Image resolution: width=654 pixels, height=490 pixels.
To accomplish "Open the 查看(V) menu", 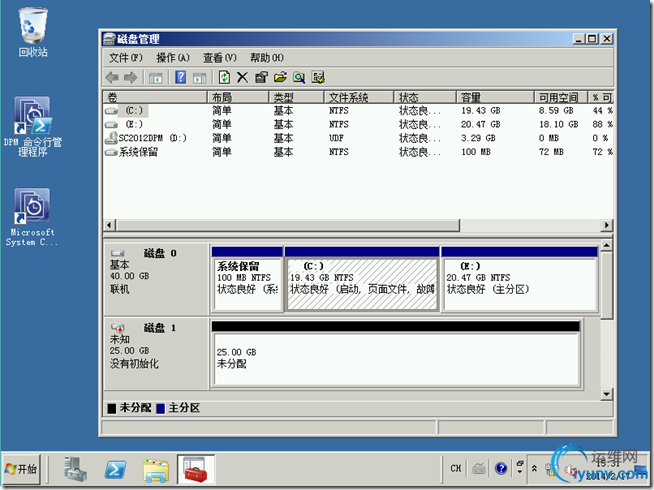I will click(220, 58).
